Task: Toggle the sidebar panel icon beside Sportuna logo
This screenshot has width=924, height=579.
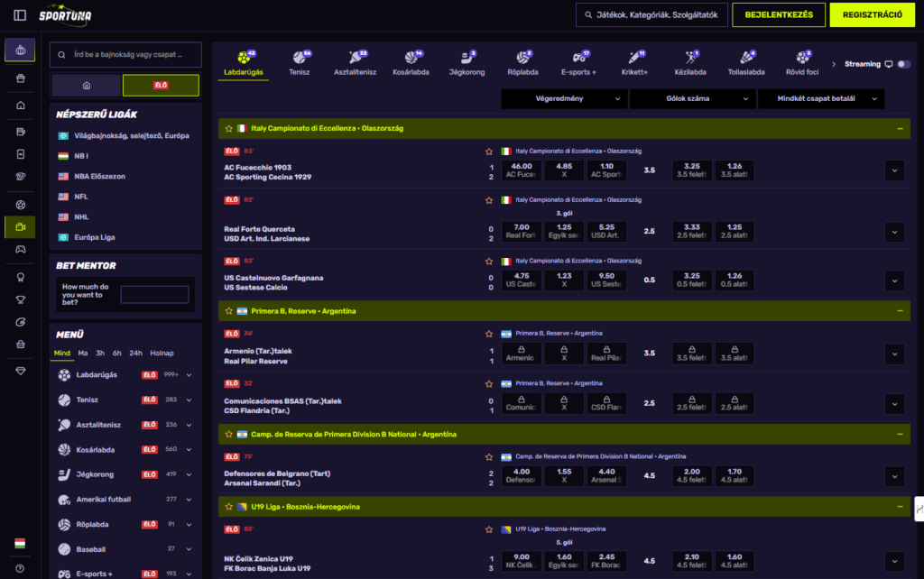Action: pos(20,14)
